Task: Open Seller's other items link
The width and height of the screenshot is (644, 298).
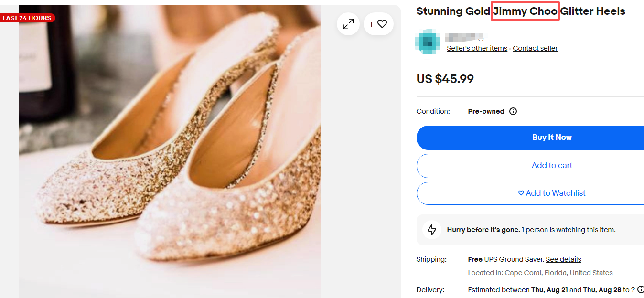Action: [477, 48]
